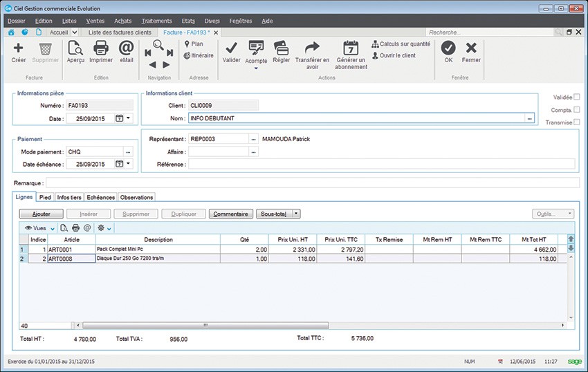Click Transférer en avoir arrow icon
The image size is (588, 372).
[312, 48]
